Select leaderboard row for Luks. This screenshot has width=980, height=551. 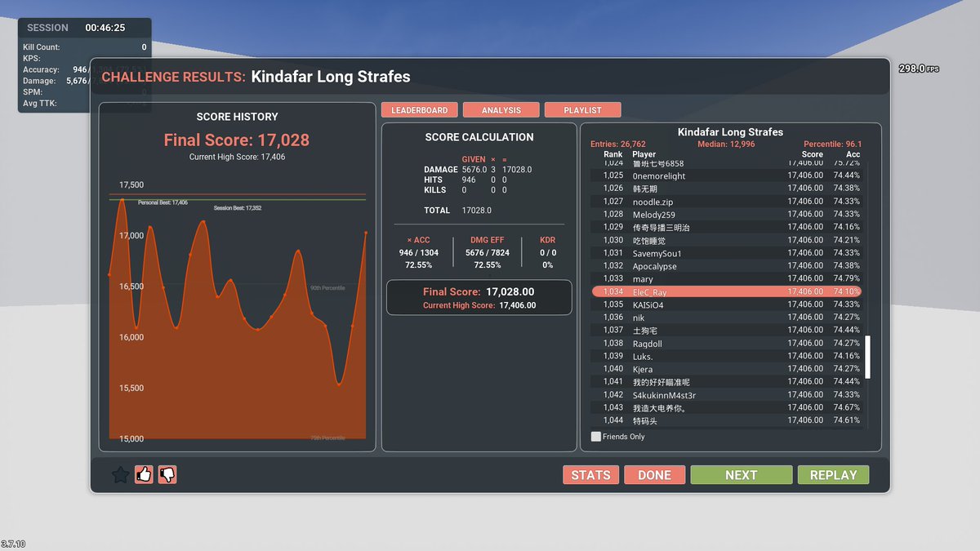tap(727, 356)
